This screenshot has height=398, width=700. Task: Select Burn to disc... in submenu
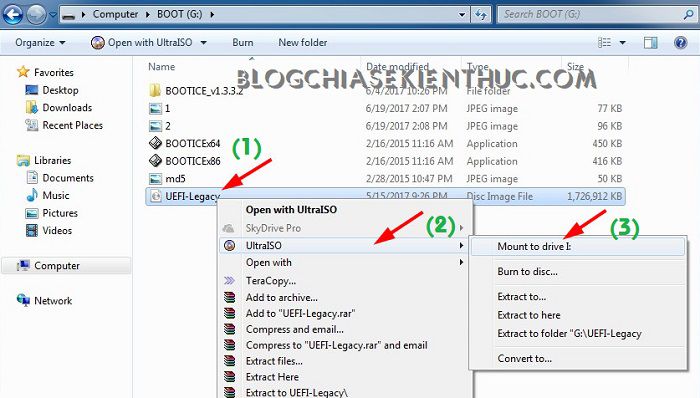pos(527,272)
